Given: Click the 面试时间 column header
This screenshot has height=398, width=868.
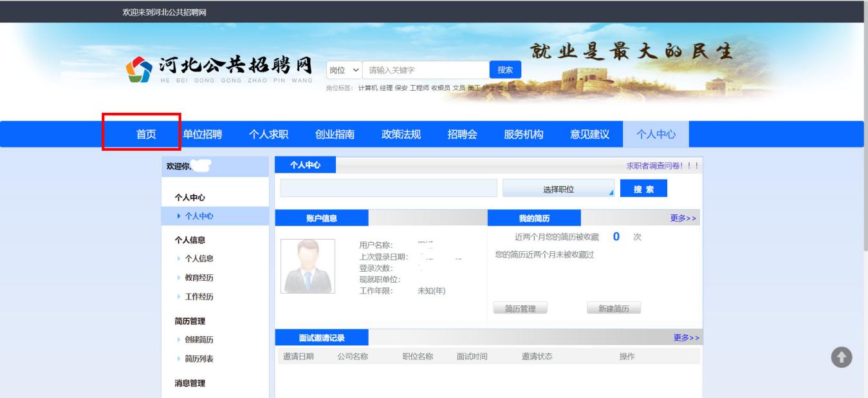Looking at the screenshot, I should point(472,357).
